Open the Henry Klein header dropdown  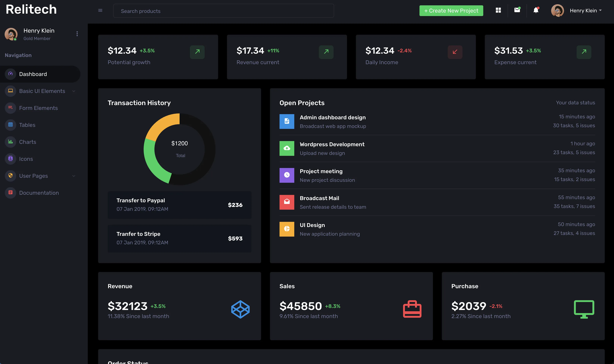(586, 11)
